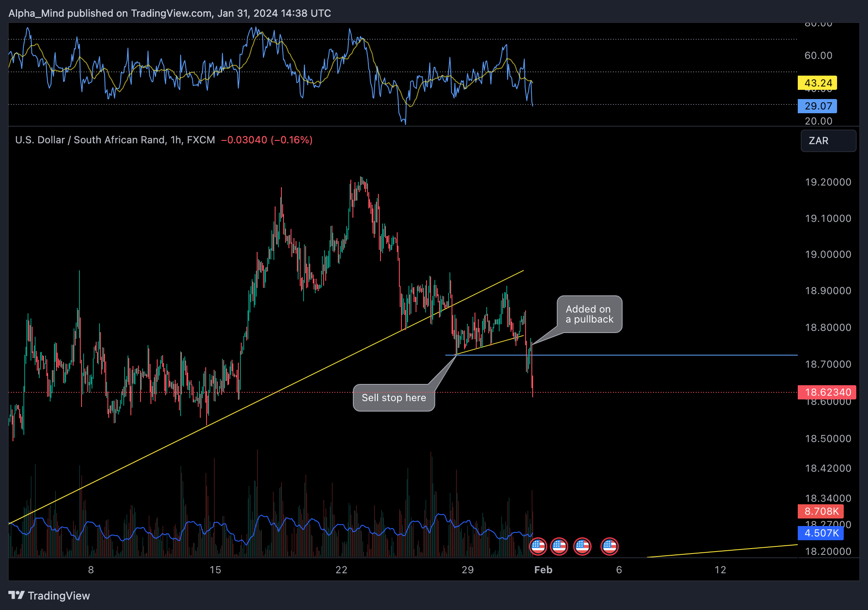This screenshot has height=610, width=868.
Task: Click the '22' date label on time axis
Action: point(342,570)
